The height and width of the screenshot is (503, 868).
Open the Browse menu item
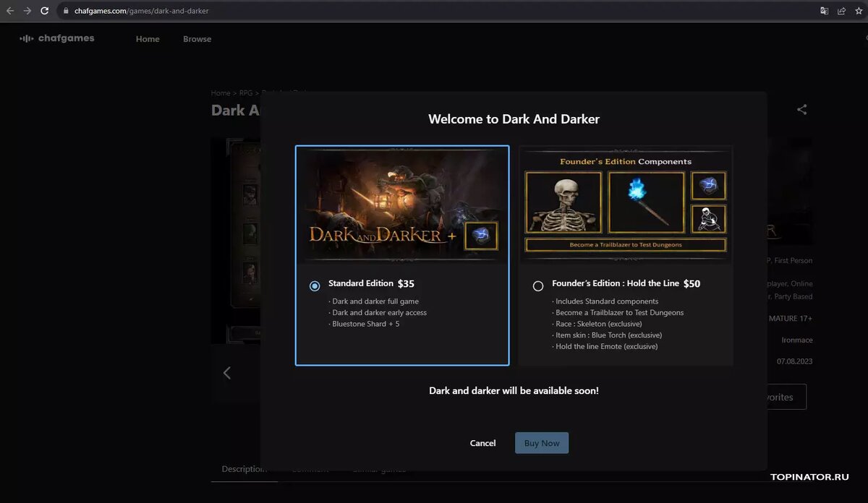(197, 39)
